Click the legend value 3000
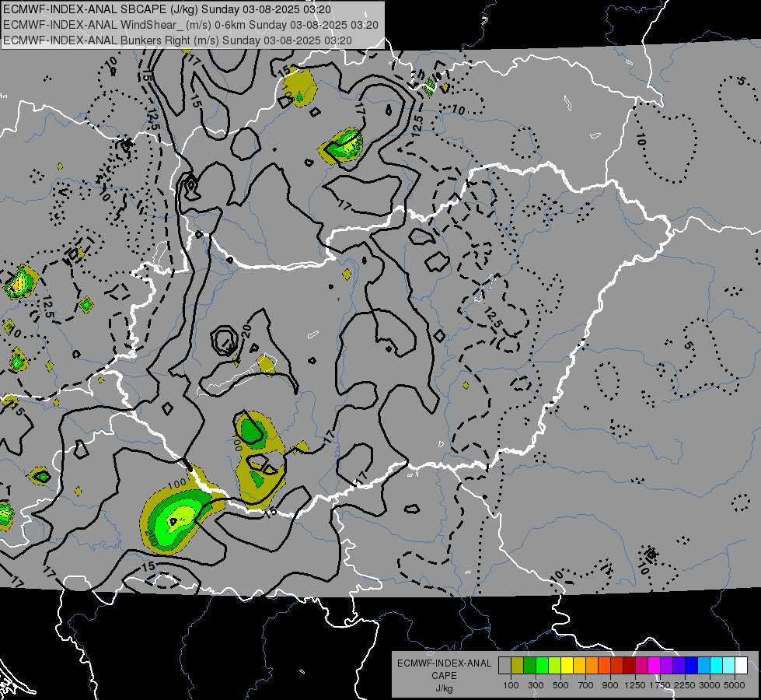 coord(710,685)
